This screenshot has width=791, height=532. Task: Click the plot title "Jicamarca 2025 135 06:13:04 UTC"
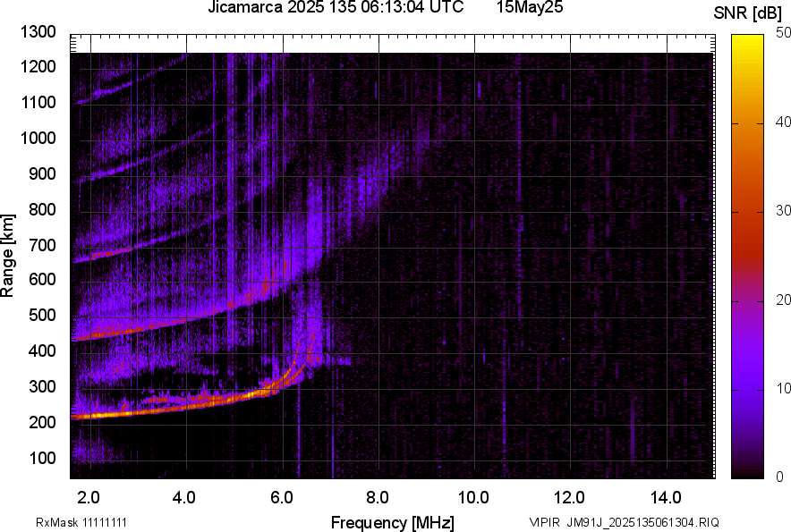(x=335, y=9)
